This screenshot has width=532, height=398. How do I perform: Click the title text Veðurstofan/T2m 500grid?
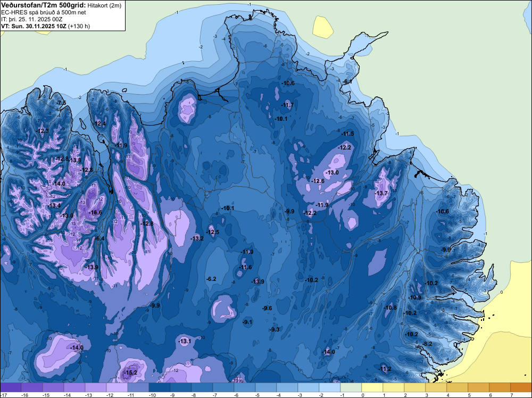(x=44, y=5)
